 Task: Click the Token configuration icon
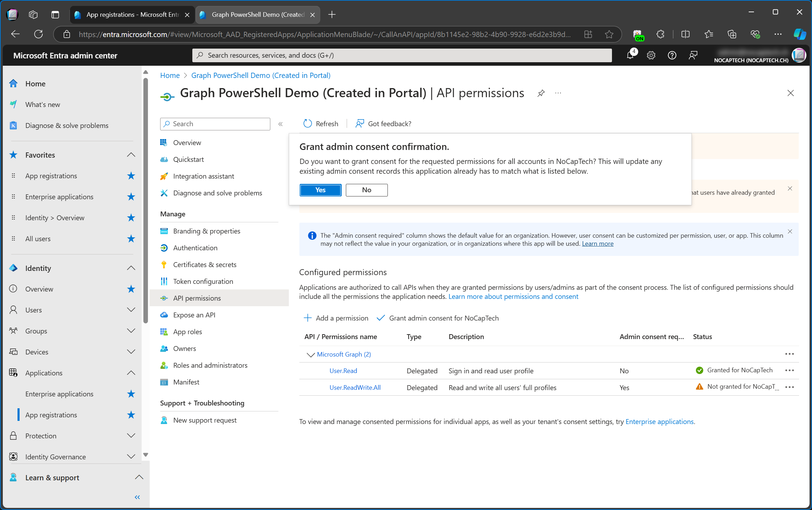click(x=164, y=281)
